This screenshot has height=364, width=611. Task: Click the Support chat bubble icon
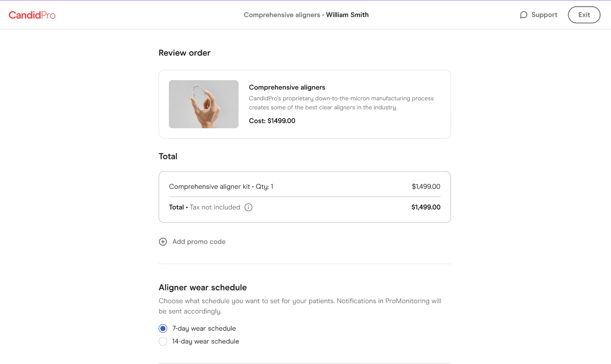point(524,15)
